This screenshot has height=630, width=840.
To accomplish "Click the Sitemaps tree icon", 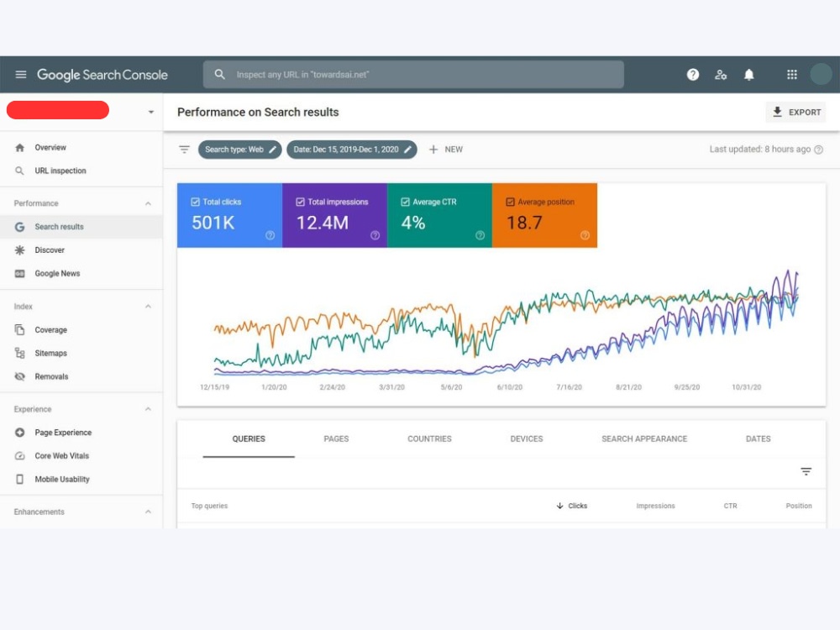I will tap(20, 353).
